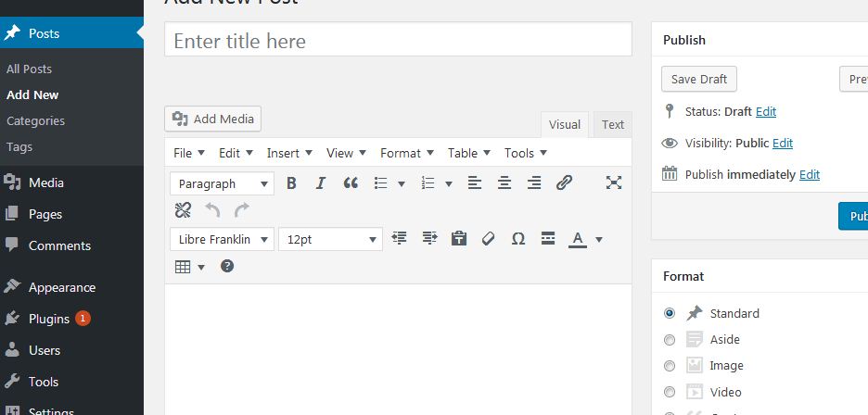The height and width of the screenshot is (415, 868).
Task: Create a numbered list
Action: [428, 183]
